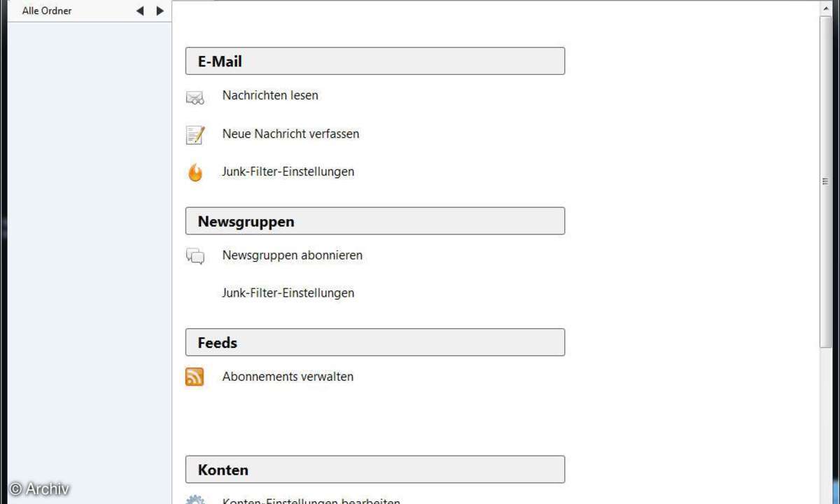Open Junk-Filter-Einstellungen under E-Mail
Image resolution: width=840 pixels, height=504 pixels.
288,171
